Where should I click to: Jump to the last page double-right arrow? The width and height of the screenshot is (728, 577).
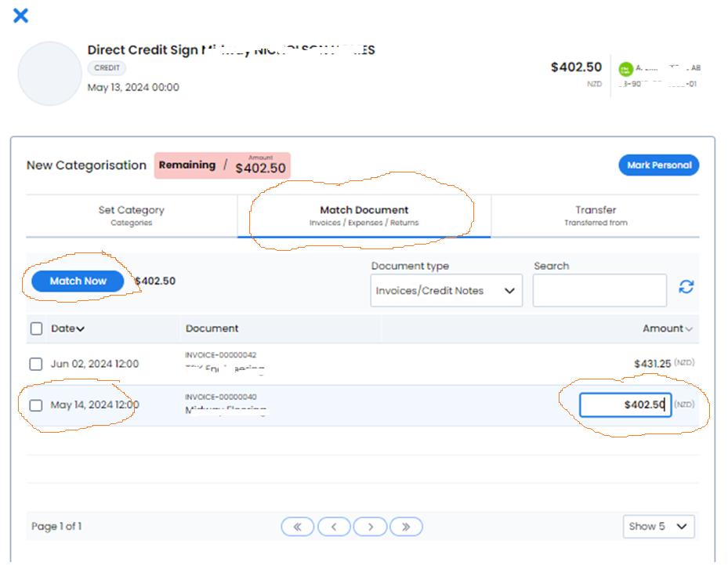tap(406, 526)
